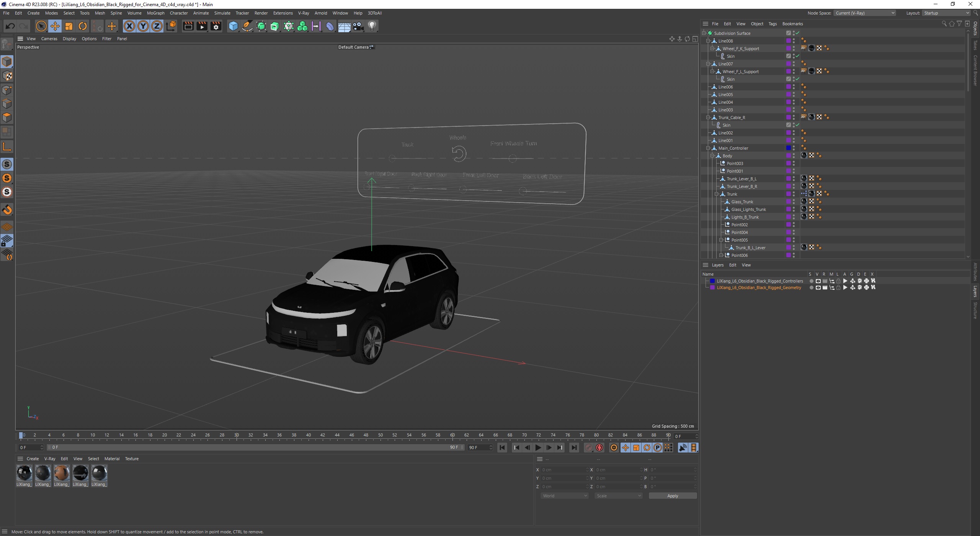Select the third orange material thumbnail
Screen dimensions: 980x536
(61, 473)
